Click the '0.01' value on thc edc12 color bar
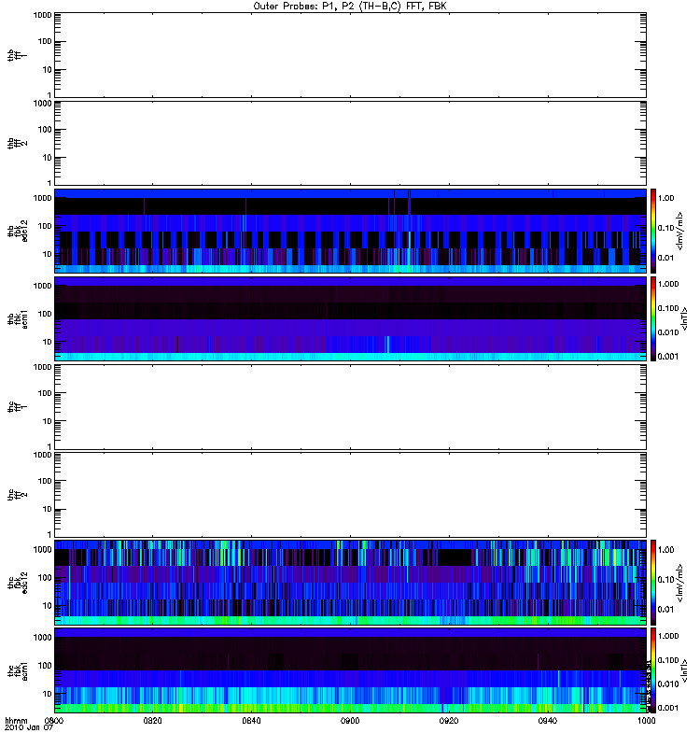 point(666,610)
